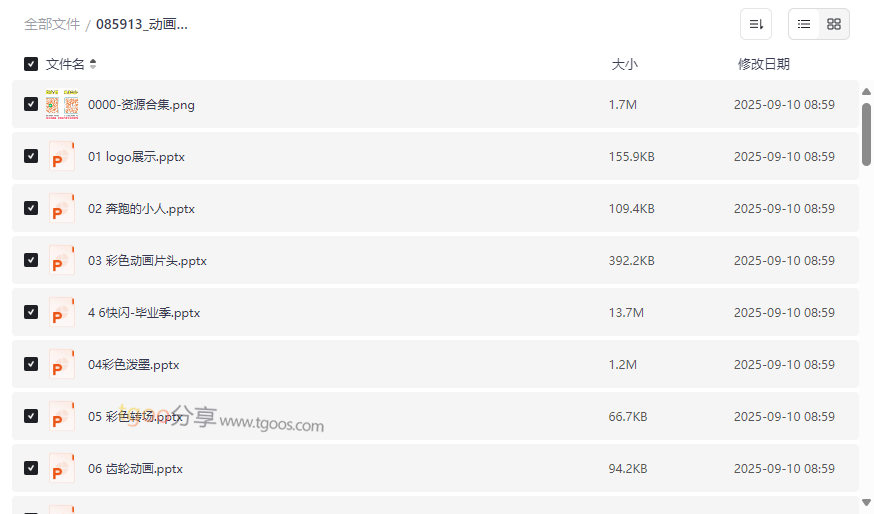
Task: Click the 大小 column header
Action: coord(624,64)
